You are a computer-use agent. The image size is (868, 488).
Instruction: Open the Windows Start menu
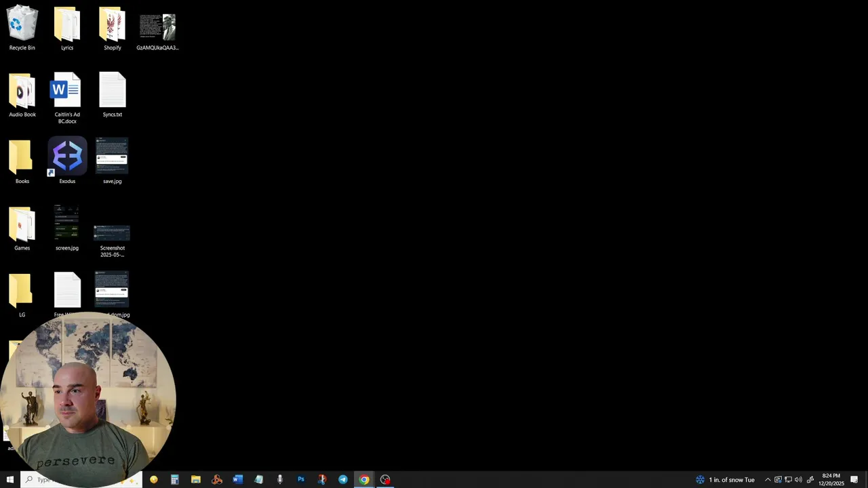click(9, 479)
